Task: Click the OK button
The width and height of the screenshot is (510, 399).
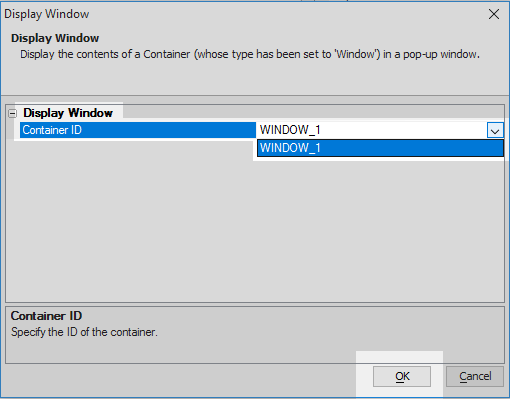Action: click(x=402, y=376)
